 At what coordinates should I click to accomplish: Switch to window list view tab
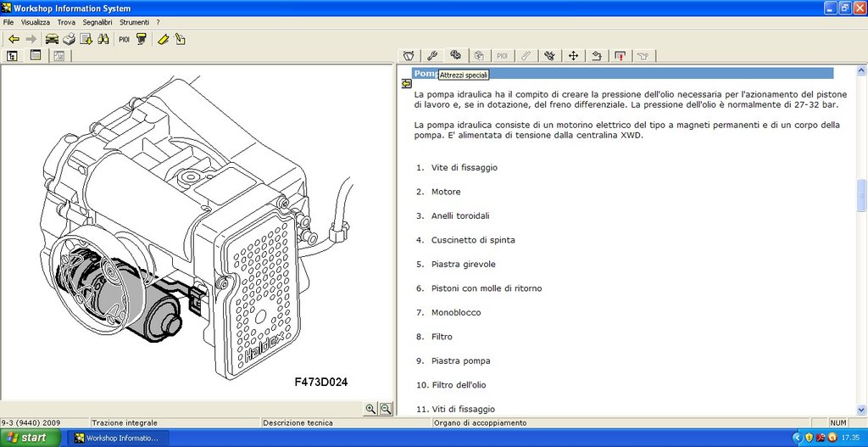pyautogui.click(x=36, y=55)
